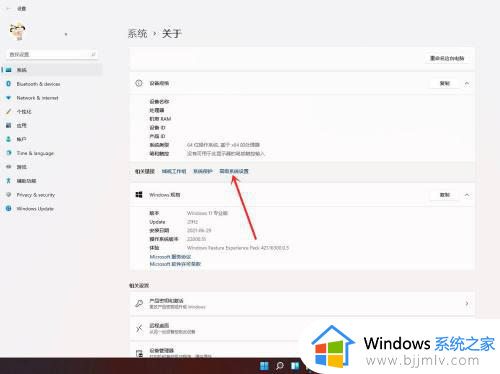Open 应用 (Apps) settings

click(x=52, y=126)
